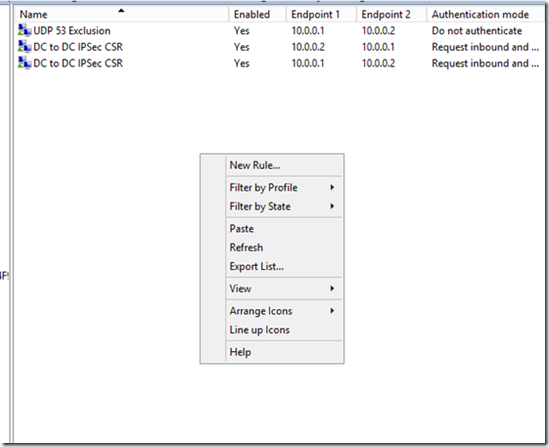The height and width of the screenshot is (447, 549).
Task: Click Endpoint 2 value 10.0.0.1
Action: [378, 47]
